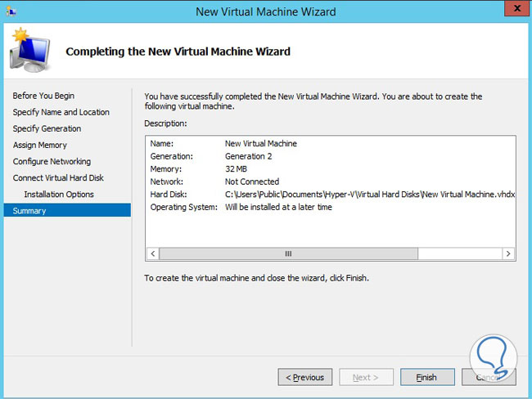Click the wizard icon in the title bar
The width and height of the screenshot is (532, 399).
click(x=9, y=11)
